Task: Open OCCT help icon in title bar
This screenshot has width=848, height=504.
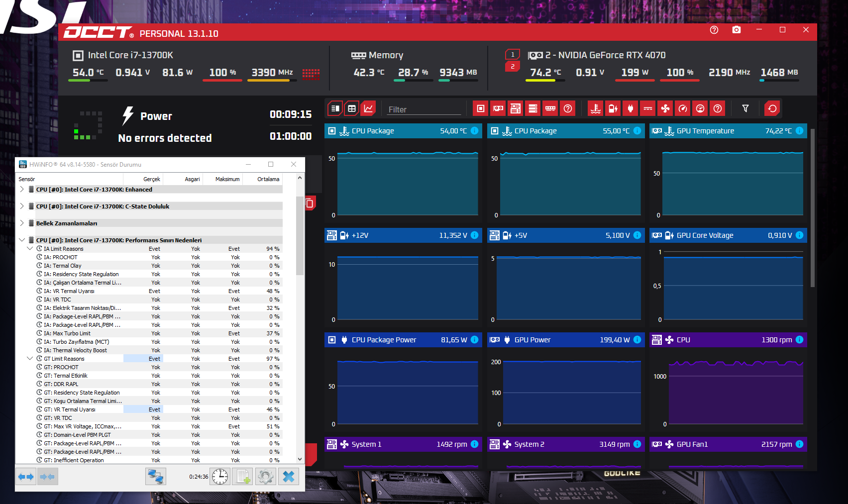Action: point(714,30)
